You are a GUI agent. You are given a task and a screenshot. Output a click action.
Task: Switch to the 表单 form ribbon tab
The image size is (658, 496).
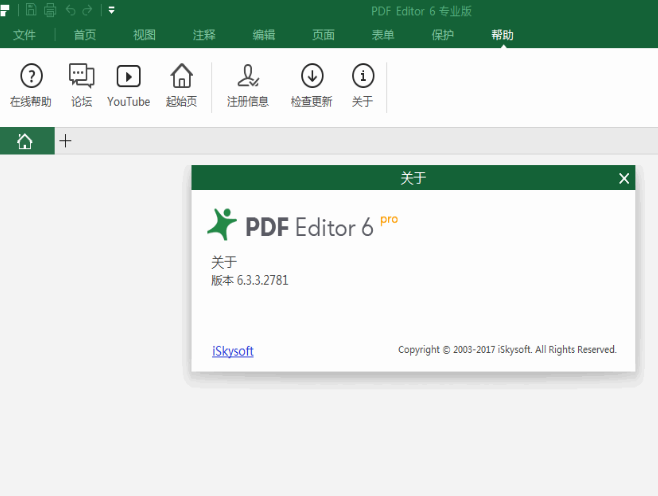pos(383,35)
